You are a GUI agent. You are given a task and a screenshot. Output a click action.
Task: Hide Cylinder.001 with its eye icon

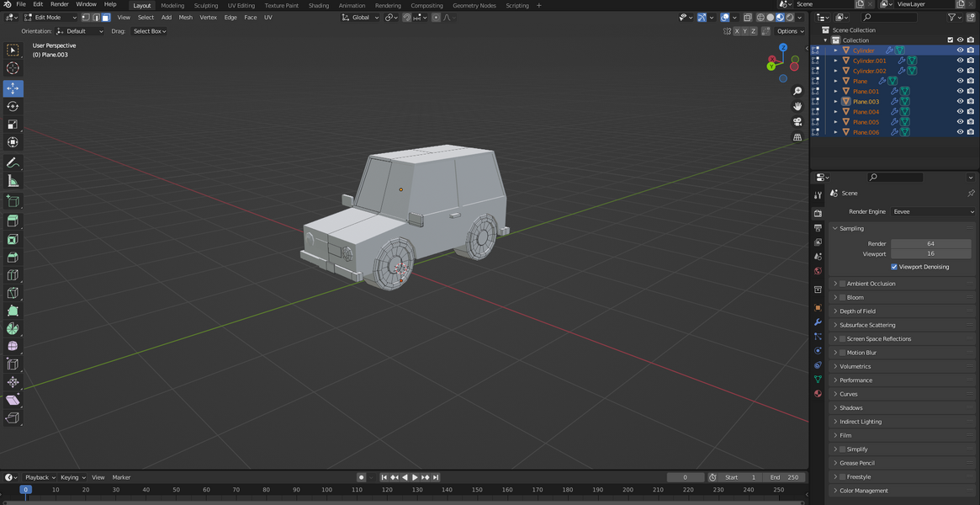[960, 61]
